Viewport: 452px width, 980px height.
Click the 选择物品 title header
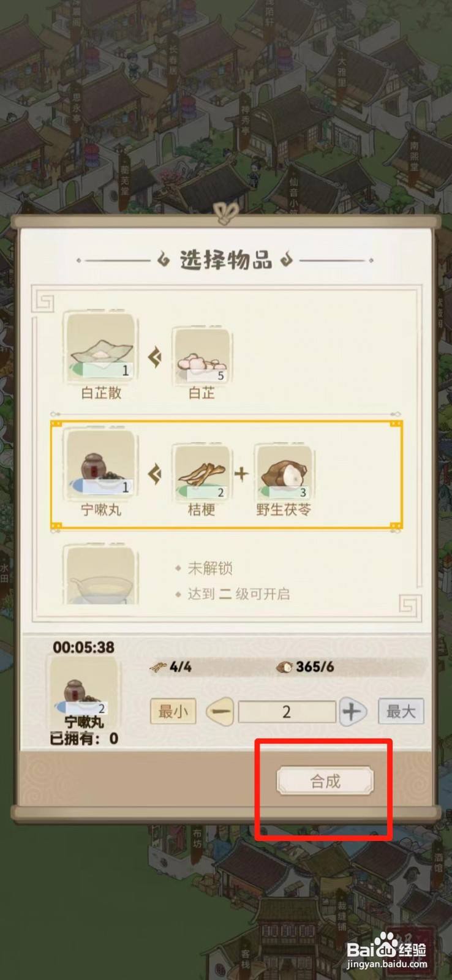click(225, 260)
